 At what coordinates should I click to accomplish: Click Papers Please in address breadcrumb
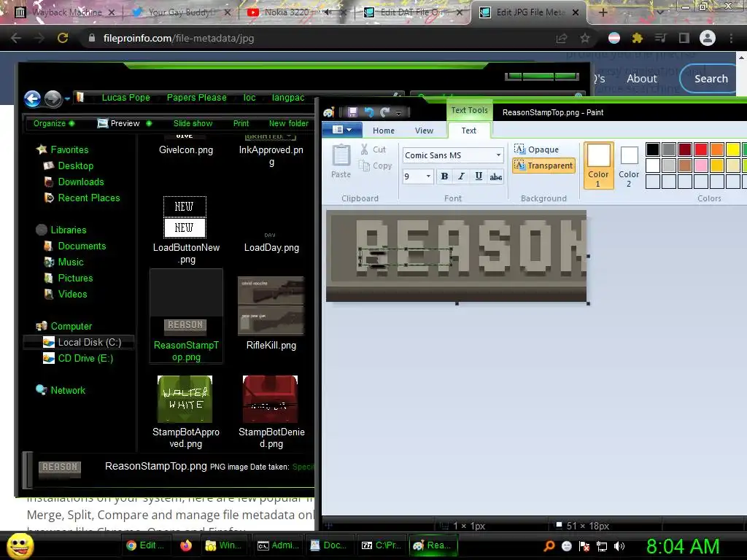click(x=196, y=98)
